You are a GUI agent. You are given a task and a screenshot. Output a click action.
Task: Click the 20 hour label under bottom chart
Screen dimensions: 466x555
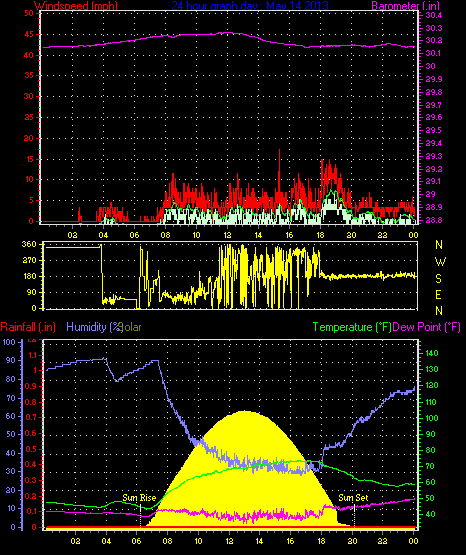pyautogui.click(x=352, y=541)
